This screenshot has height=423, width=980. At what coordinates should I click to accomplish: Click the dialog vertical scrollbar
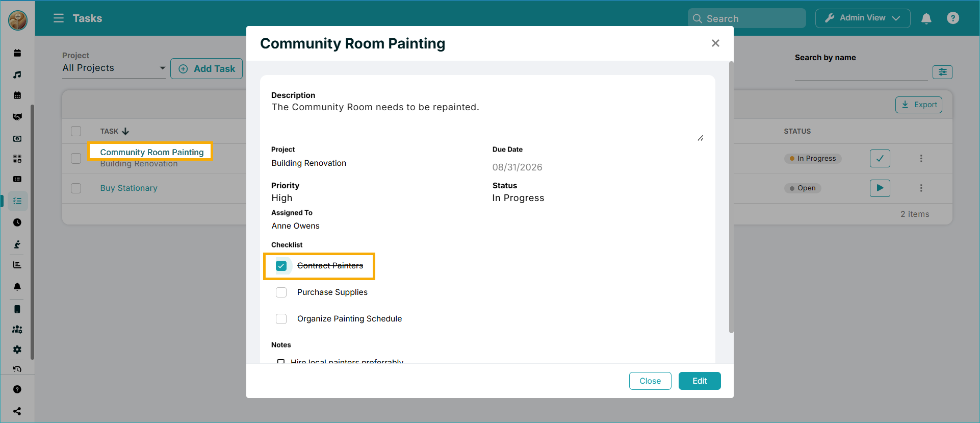(731, 197)
